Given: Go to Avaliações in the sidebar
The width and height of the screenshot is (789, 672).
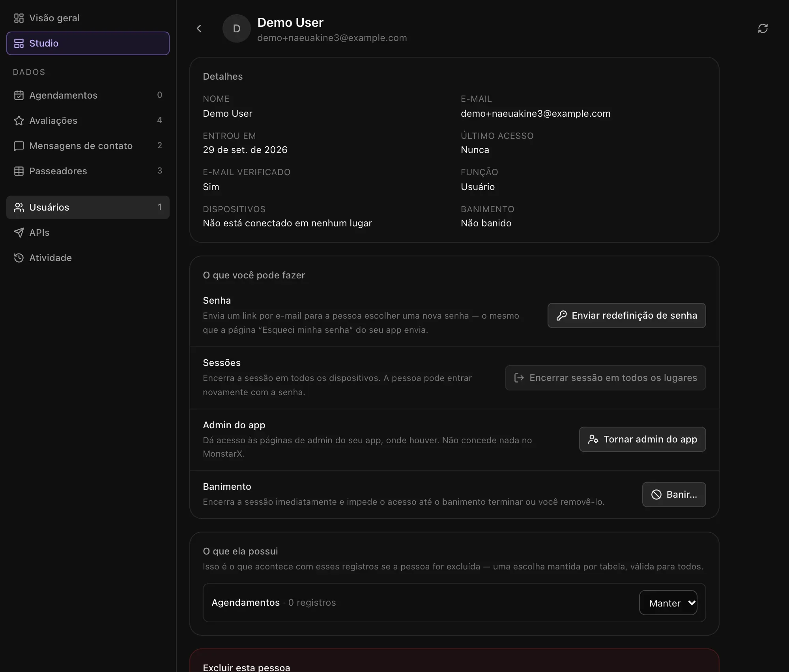Looking at the screenshot, I should point(88,121).
